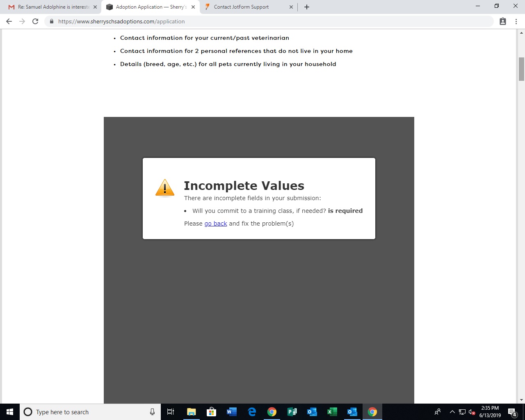Click the address bar URL
525x420 pixels.
pyautogui.click(x=121, y=21)
